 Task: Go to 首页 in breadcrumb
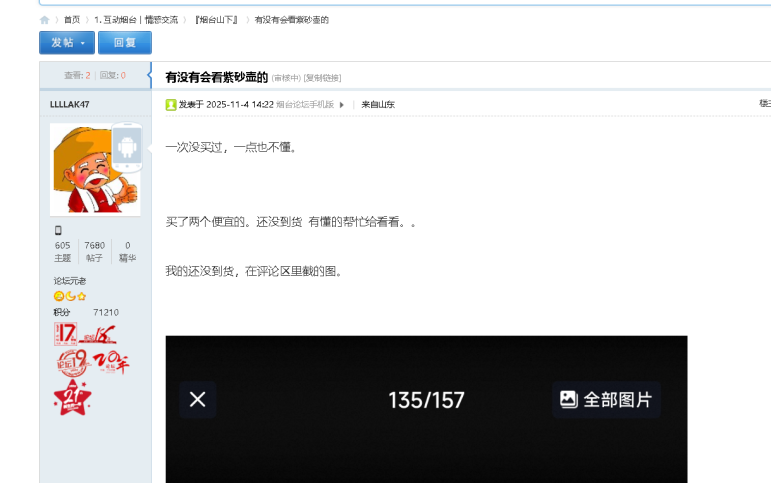(x=72, y=20)
